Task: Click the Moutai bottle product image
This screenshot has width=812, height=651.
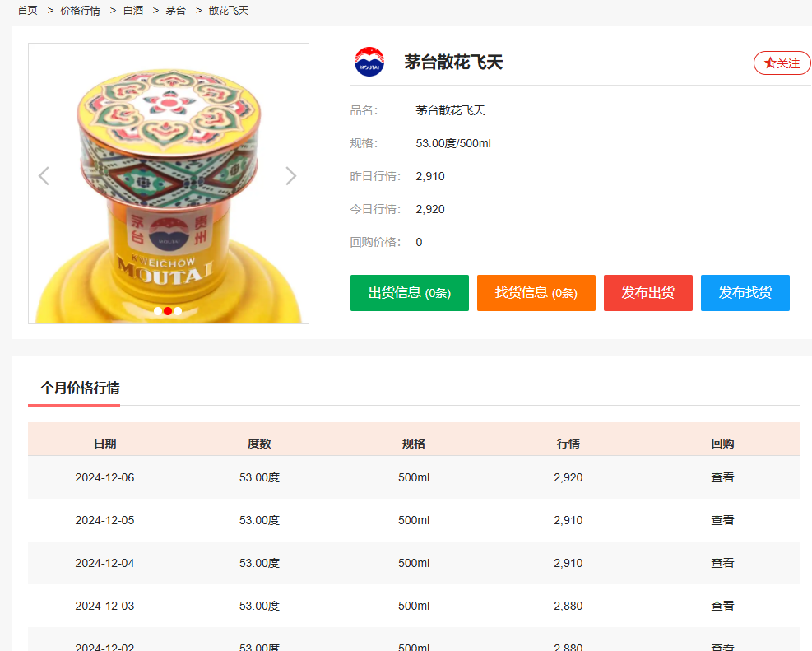Action: point(169,184)
